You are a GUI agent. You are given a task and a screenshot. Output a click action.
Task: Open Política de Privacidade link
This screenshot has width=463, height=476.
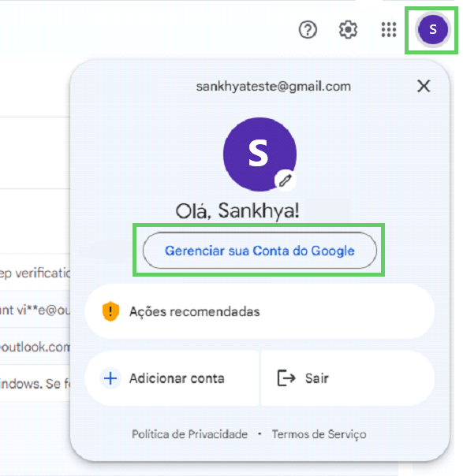pyautogui.click(x=189, y=434)
